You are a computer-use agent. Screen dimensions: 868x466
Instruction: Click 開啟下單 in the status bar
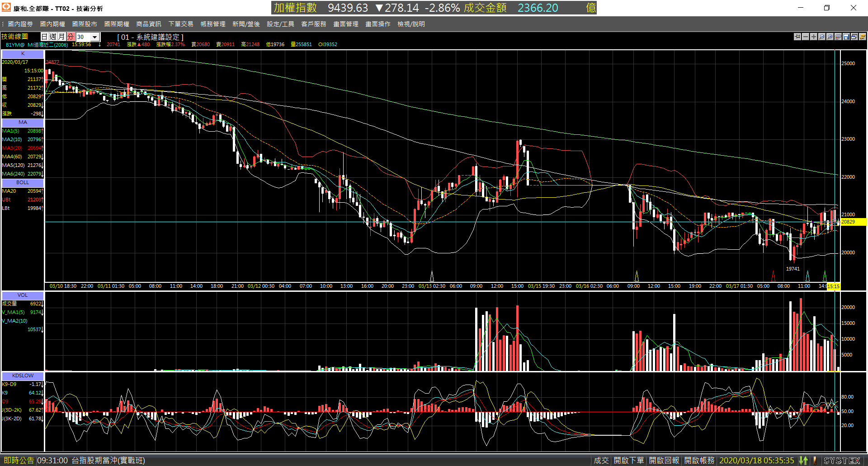click(x=629, y=461)
